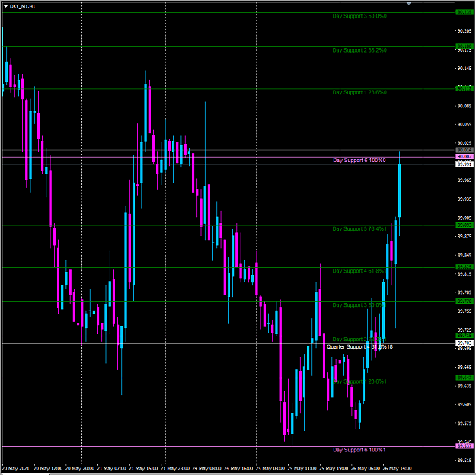Click the 89.665 price scale value
The width and height of the screenshot is (476, 475).
coord(465,367)
